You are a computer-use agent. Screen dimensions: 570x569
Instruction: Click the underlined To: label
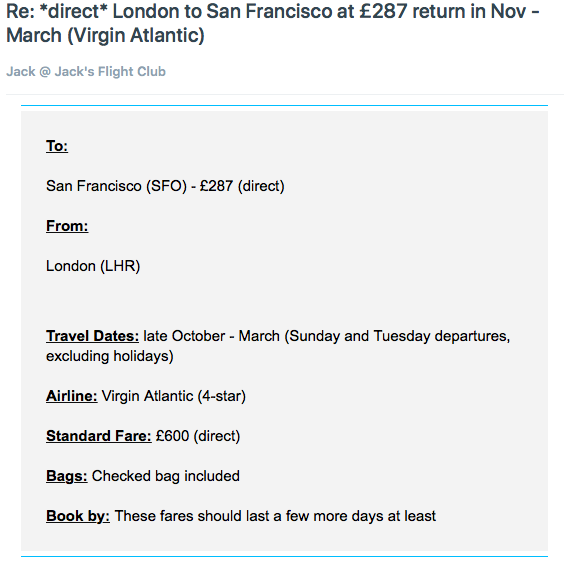(57, 146)
